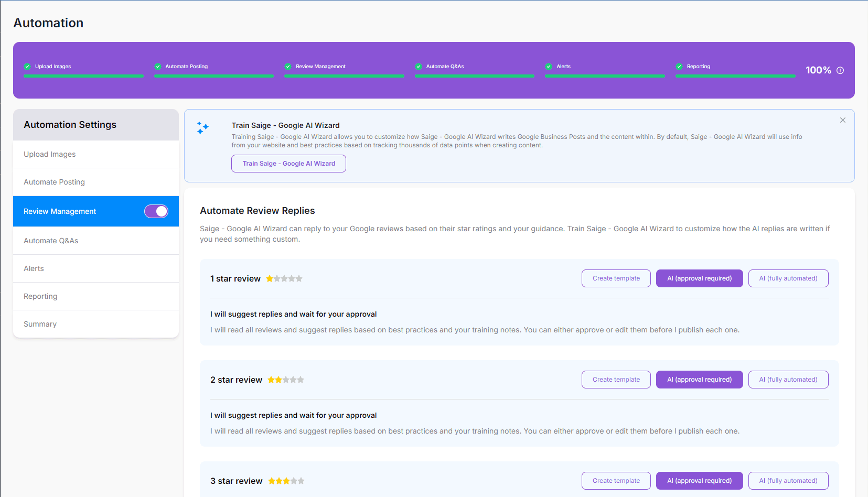Click the Upload Images progress bar

(83, 76)
